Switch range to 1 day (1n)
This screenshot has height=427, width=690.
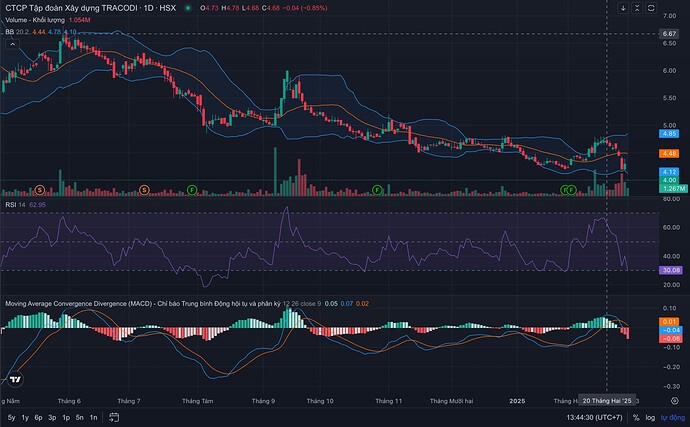coord(93,417)
